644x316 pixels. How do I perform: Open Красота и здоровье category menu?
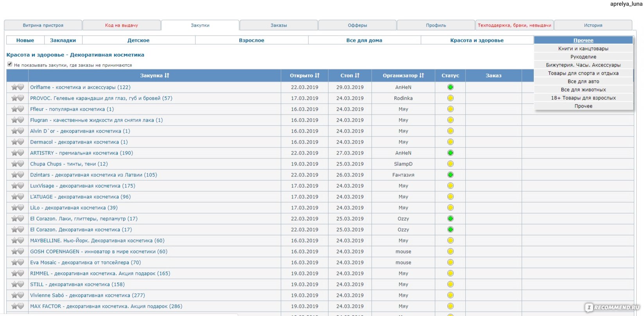pos(477,40)
